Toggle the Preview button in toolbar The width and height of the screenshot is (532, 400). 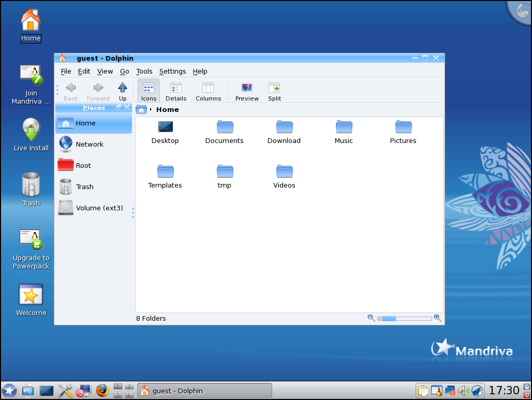(x=247, y=91)
